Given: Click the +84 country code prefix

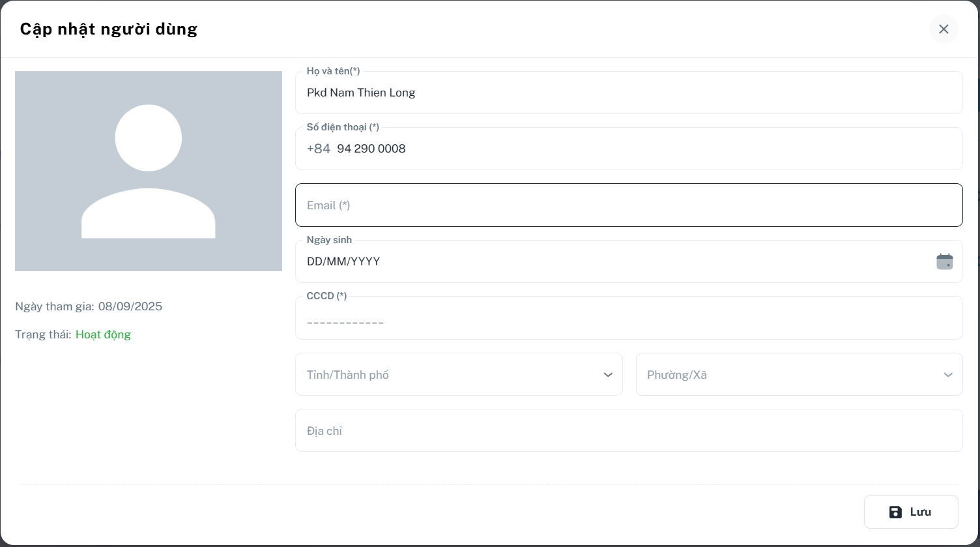Looking at the screenshot, I should pos(319,149).
